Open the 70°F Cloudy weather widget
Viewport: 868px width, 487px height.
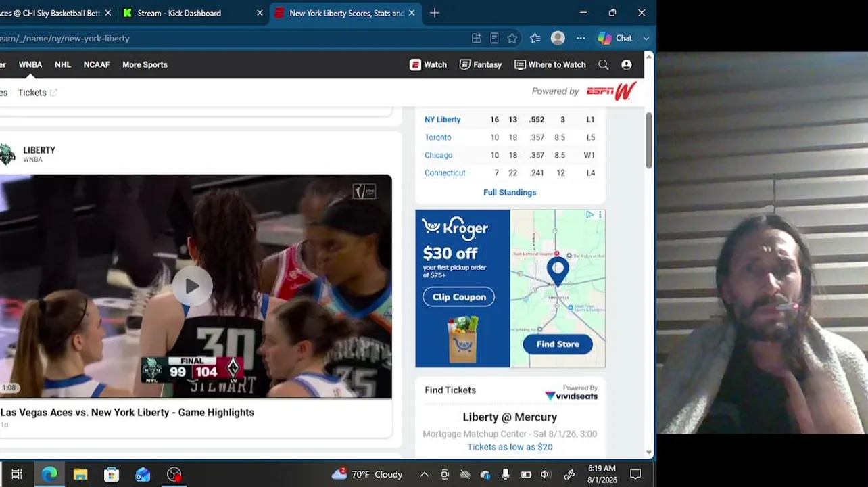[x=367, y=475]
